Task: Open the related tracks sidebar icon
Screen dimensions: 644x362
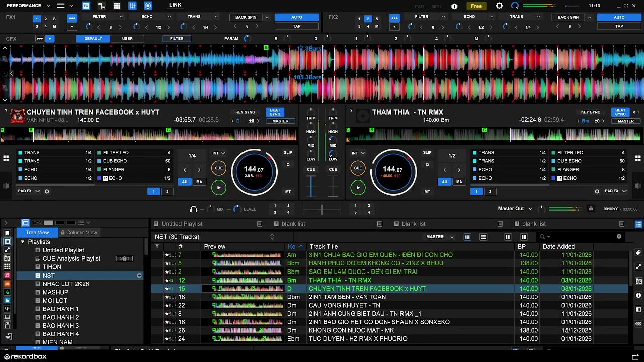Action: tap(7, 250)
